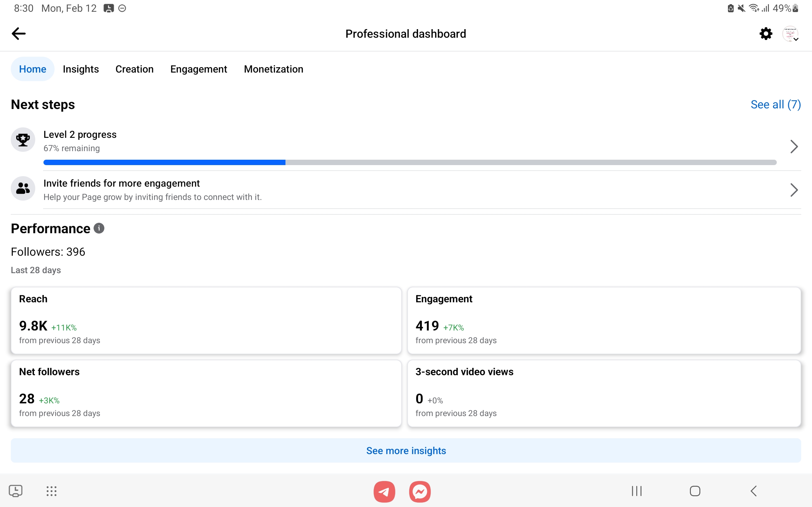Open the app drawer grid icon
812x507 pixels.
pyautogui.click(x=51, y=491)
